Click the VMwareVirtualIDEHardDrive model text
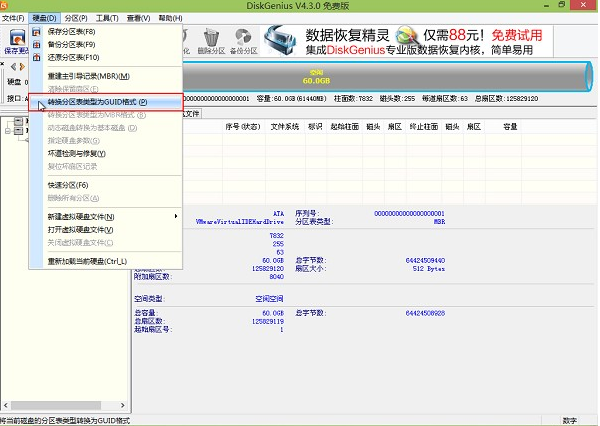Viewport: 600px width, 426px height. (240, 222)
